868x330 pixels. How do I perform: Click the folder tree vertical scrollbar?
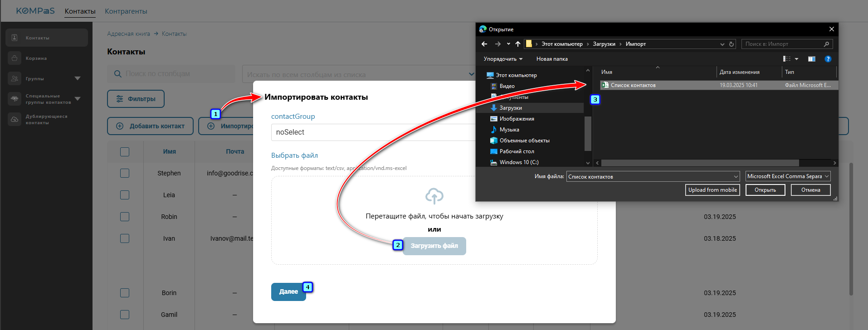point(588,133)
